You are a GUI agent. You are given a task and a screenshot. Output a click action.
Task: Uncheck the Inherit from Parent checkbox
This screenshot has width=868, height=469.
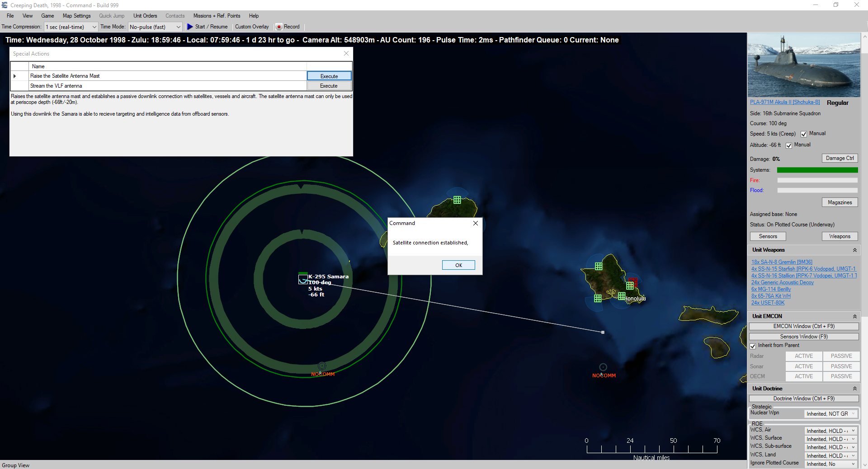click(x=753, y=346)
